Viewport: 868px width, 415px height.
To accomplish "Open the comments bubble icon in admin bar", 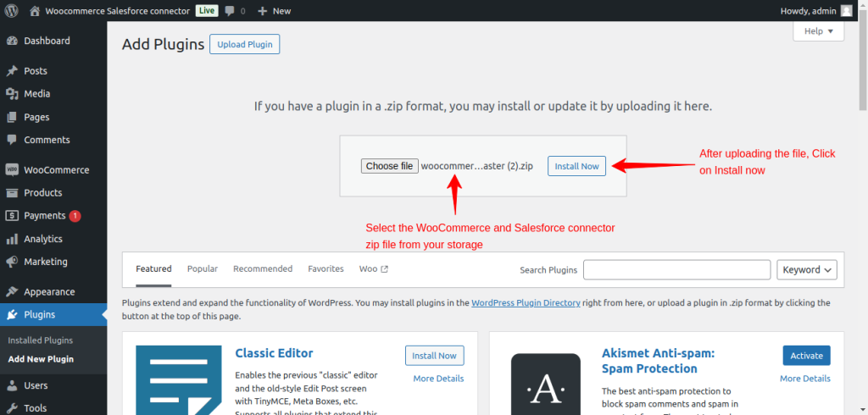I will click(x=230, y=11).
